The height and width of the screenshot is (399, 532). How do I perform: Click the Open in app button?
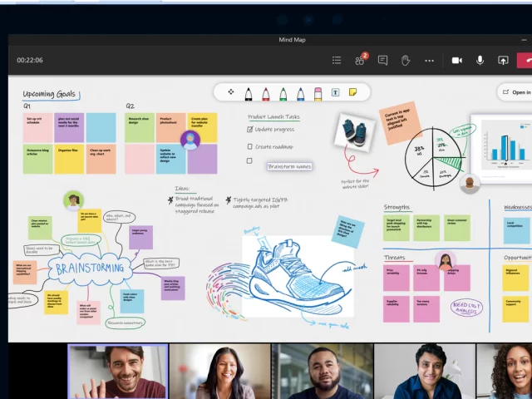515,92
